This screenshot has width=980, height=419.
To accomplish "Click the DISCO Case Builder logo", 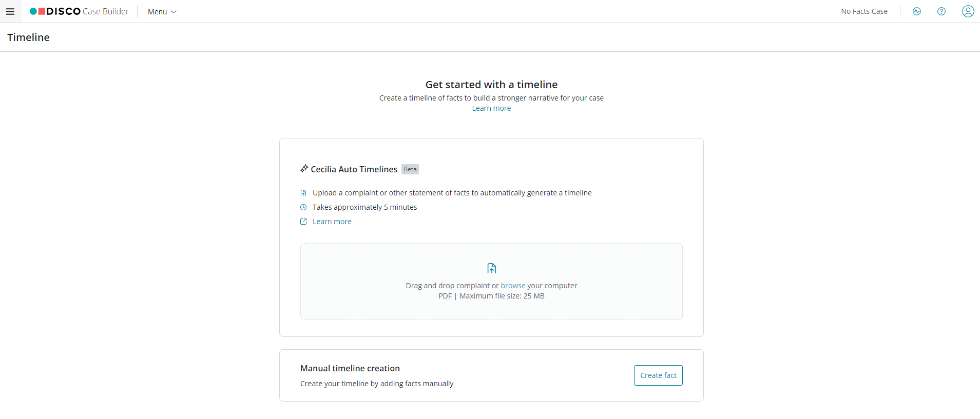I will coord(79,11).
